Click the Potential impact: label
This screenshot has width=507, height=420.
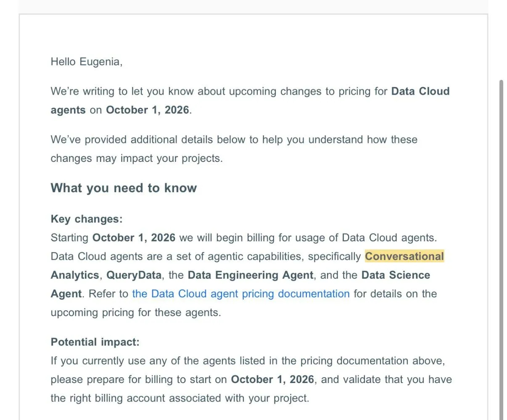coord(95,342)
